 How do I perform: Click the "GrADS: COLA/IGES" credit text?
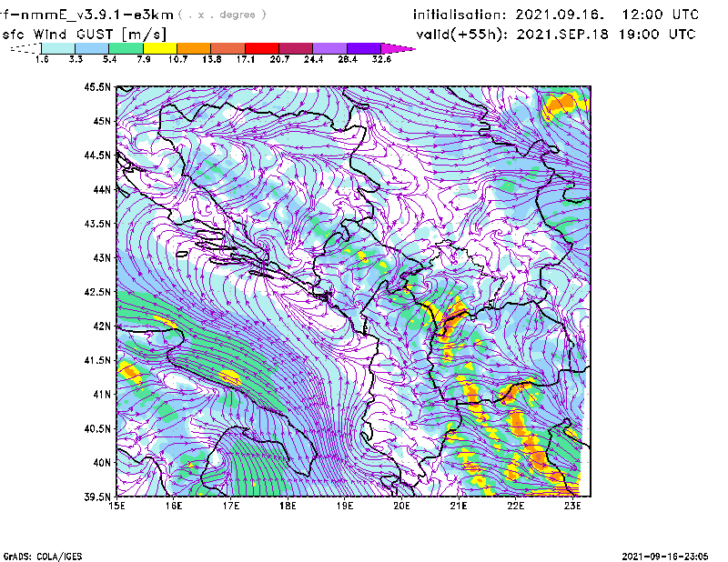tap(43, 557)
